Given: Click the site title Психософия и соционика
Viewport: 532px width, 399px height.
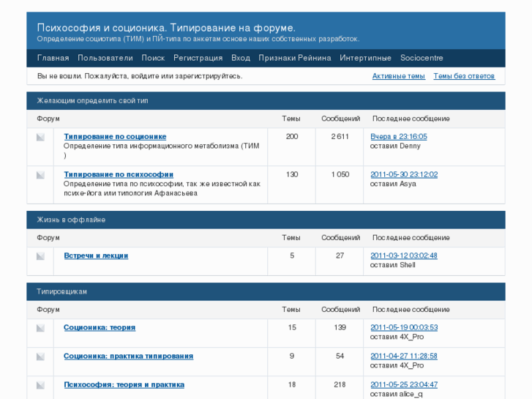Looking at the screenshot, I should pos(166,28).
